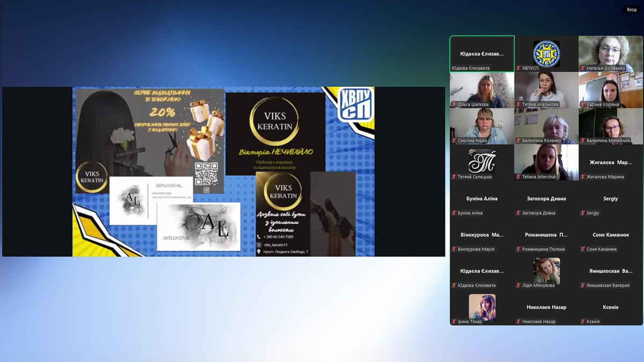Click the muted mic icon beside Смоліна Надія
This screenshot has width=644, height=362.
click(454, 141)
